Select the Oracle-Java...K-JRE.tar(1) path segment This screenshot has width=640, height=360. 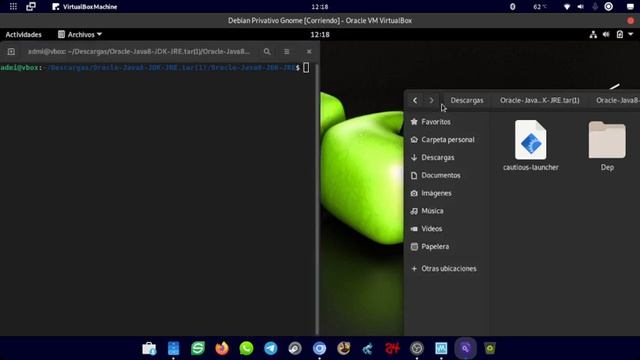tap(540, 100)
